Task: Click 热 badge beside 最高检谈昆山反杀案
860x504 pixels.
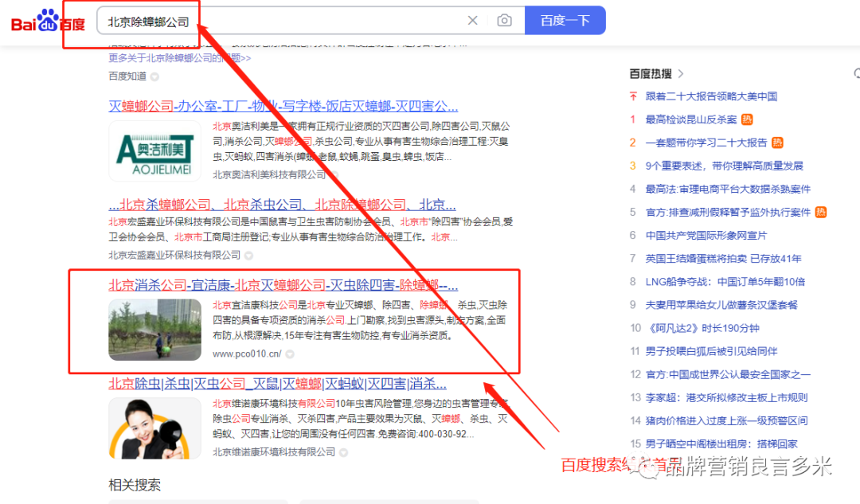Action: [x=746, y=119]
